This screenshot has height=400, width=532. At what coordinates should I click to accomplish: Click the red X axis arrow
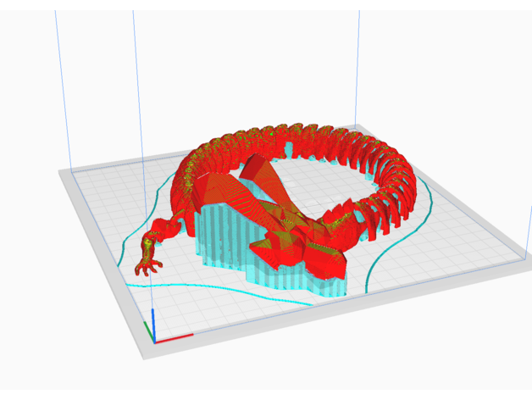[x=175, y=338]
